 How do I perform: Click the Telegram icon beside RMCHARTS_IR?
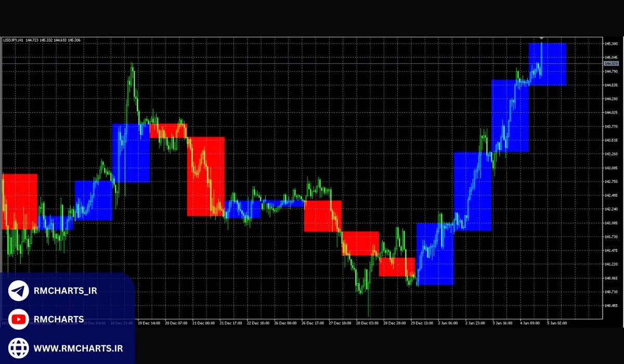click(19, 291)
